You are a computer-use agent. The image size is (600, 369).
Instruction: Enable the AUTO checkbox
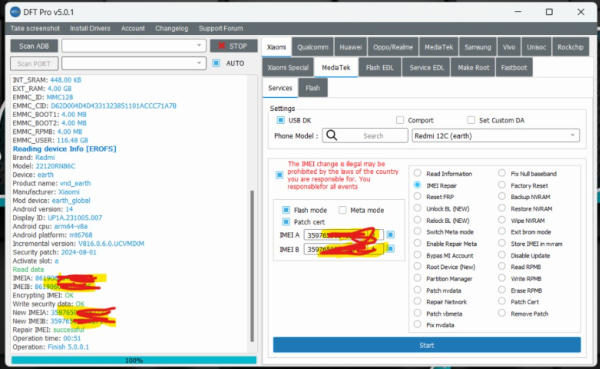pyautogui.click(x=216, y=63)
